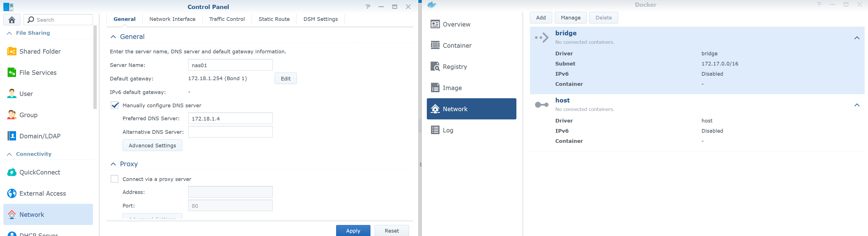Switch to the General tab
The height and width of the screenshot is (236, 868).
pos(124,19)
